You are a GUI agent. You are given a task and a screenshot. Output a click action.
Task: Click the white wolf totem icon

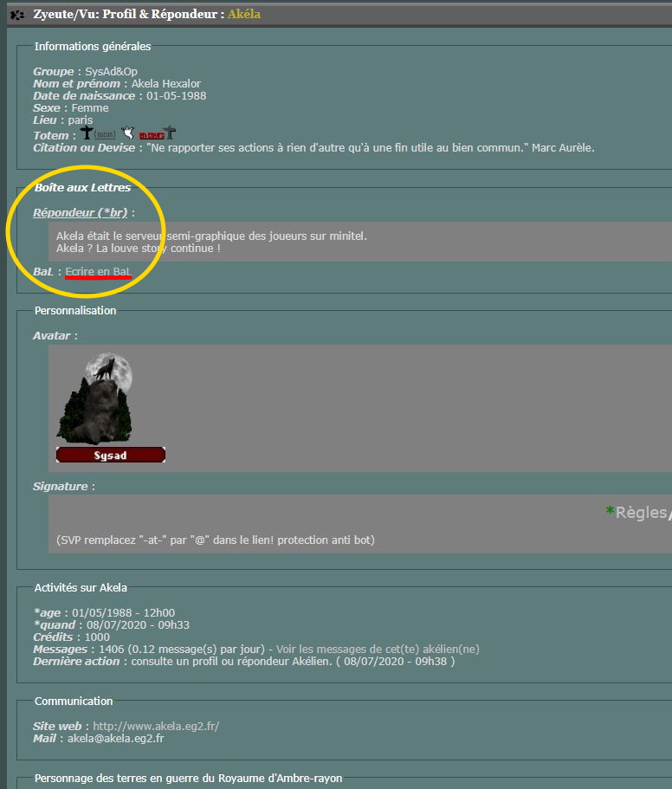point(127,133)
